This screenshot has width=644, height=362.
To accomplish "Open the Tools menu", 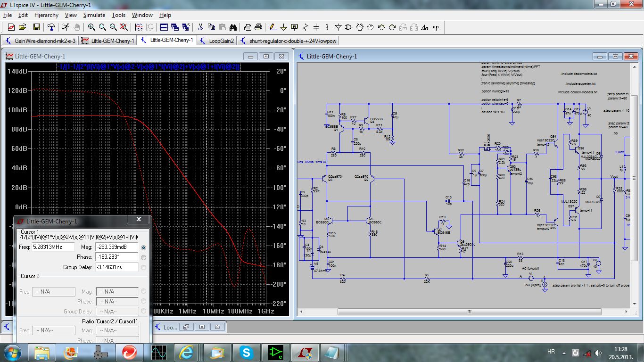I will click(x=119, y=15).
